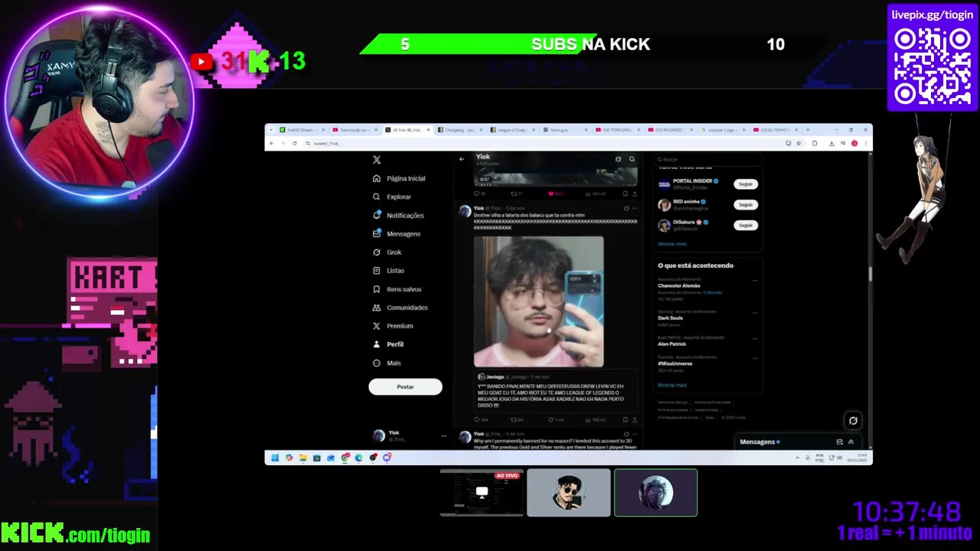Click the back arrow beside Yiok header
Viewport: 980px width, 551px height.
tap(462, 159)
